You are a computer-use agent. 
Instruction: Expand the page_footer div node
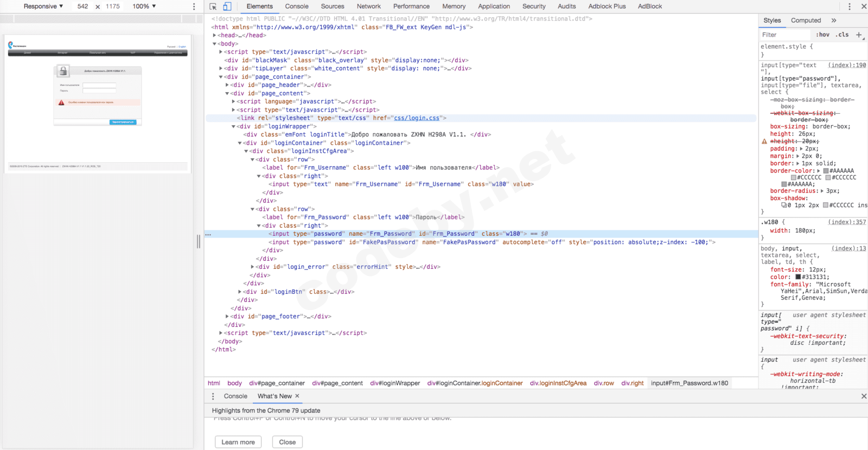point(227,317)
